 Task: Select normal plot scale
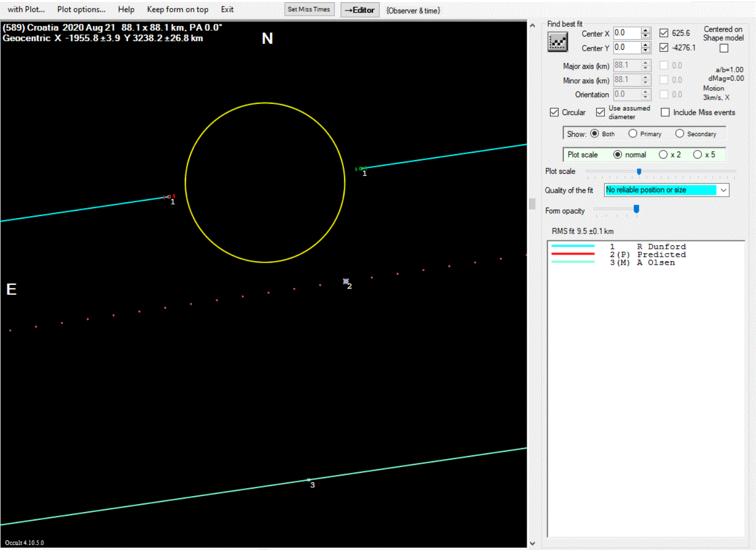coord(618,154)
